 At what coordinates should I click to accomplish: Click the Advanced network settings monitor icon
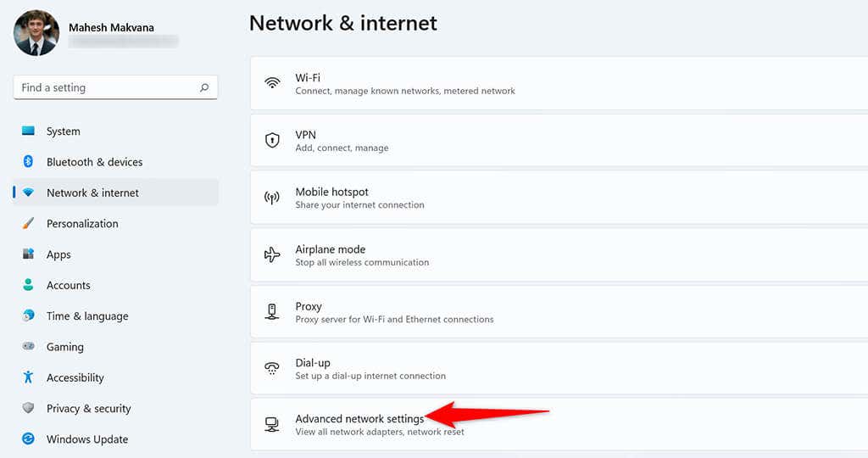(x=272, y=425)
